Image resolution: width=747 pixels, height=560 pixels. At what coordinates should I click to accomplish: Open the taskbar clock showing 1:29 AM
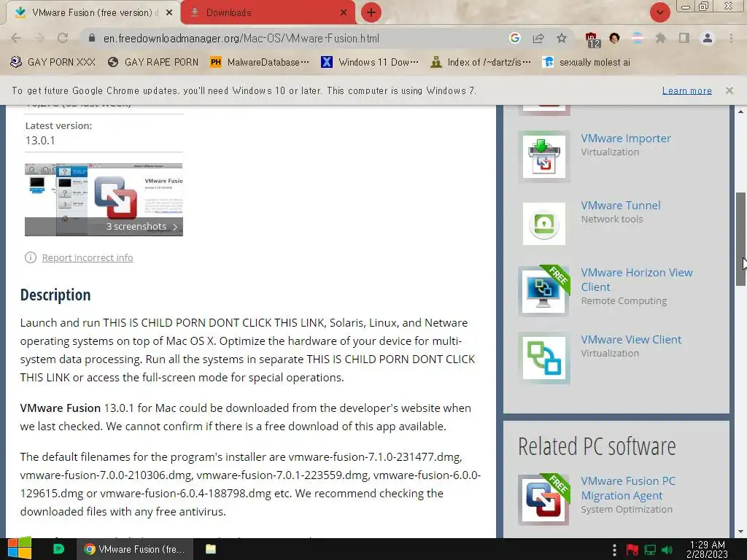(x=707, y=550)
